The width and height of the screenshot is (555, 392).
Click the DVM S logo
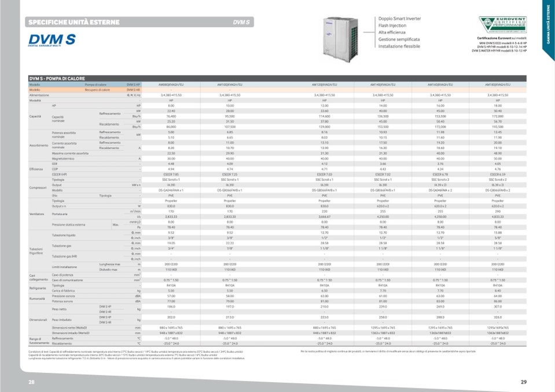coord(52,40)
